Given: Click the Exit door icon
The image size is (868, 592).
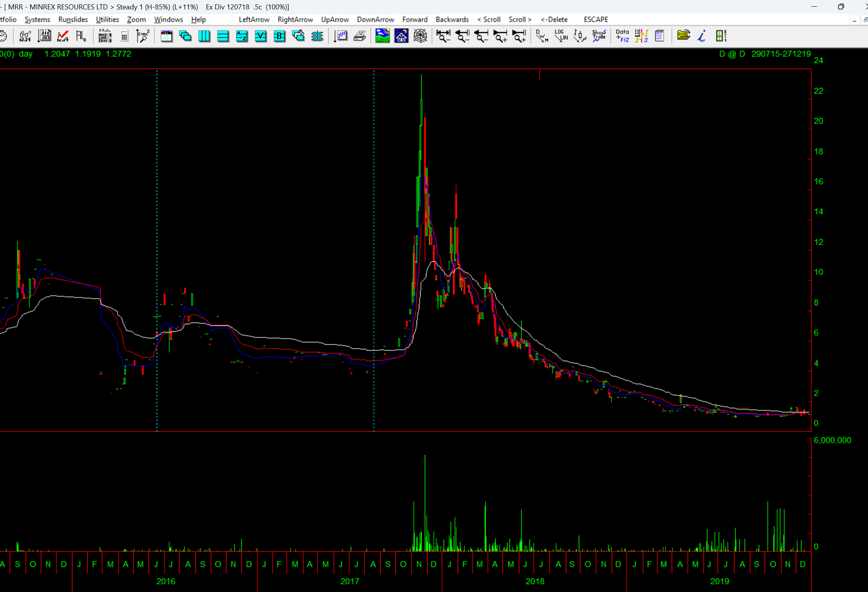Looking at the screenshot, I should [721, 36].
